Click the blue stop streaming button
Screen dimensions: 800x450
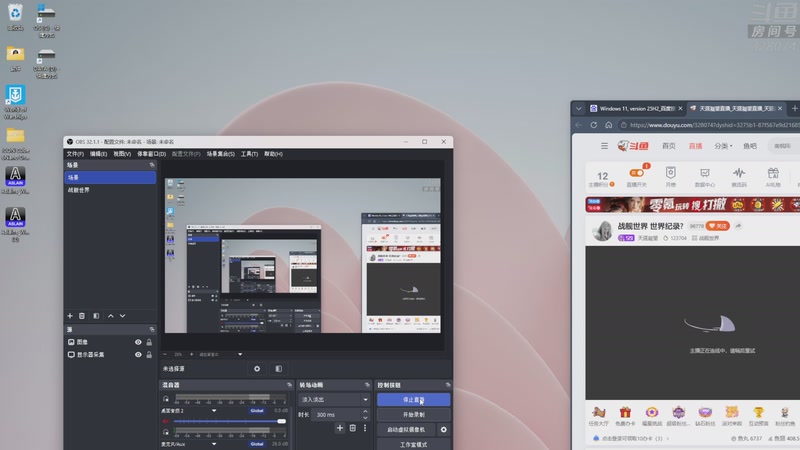click(413, 399)
